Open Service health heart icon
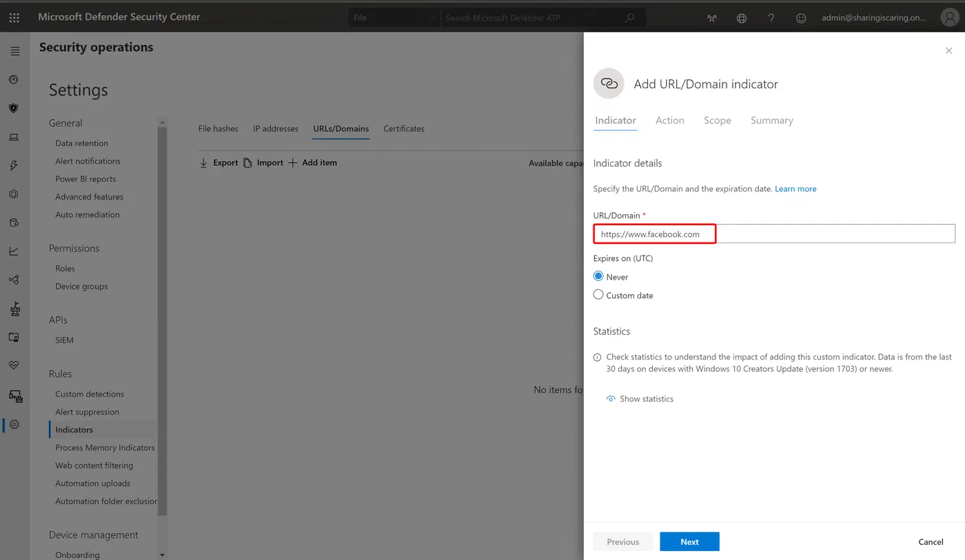Screen dimensions: 965x560 pos(13,365)
